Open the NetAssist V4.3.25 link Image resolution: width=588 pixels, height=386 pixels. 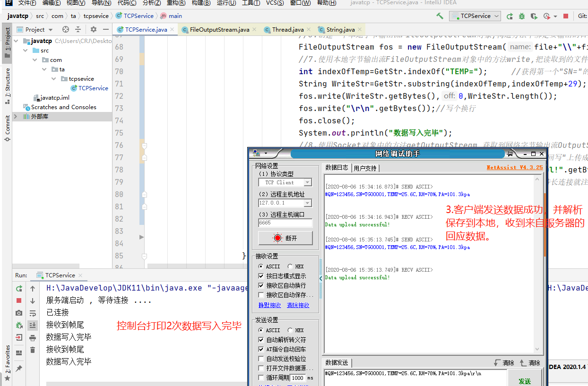pyautogui.click(x=514, y=167)
